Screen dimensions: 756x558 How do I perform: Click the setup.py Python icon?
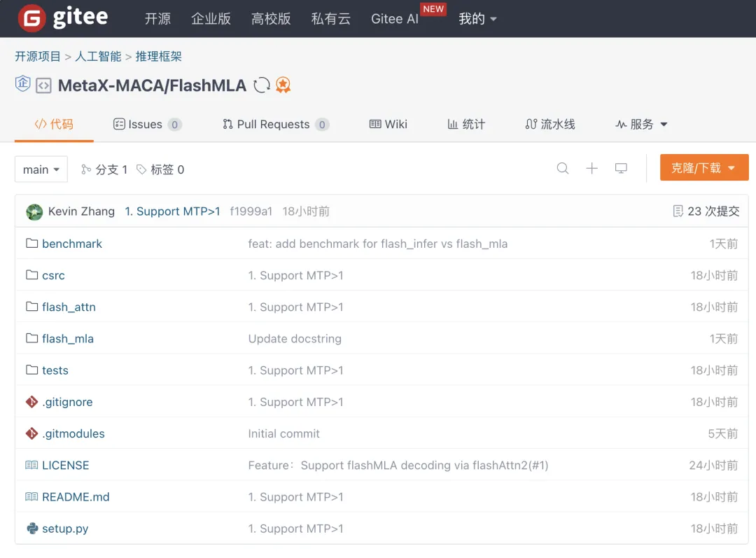[x=32, y=529]
